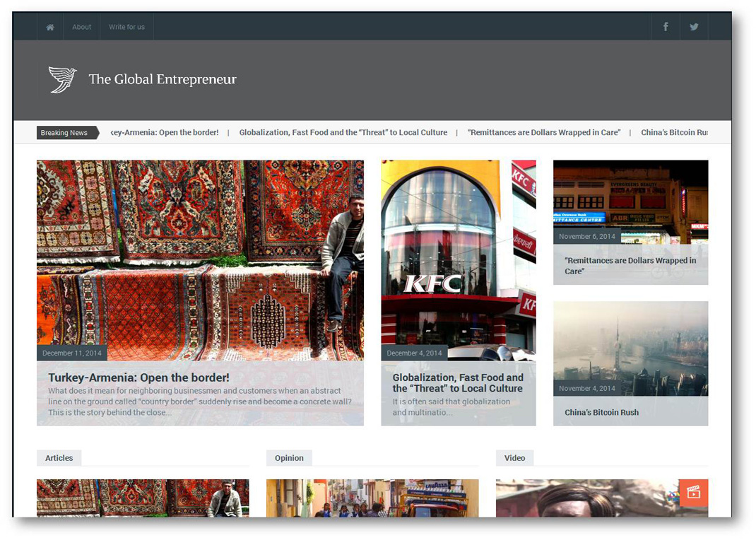This screenshot has width=756, height=540.
Task: Open featured card title China's Bitcoin Rush
Action: 602,412
